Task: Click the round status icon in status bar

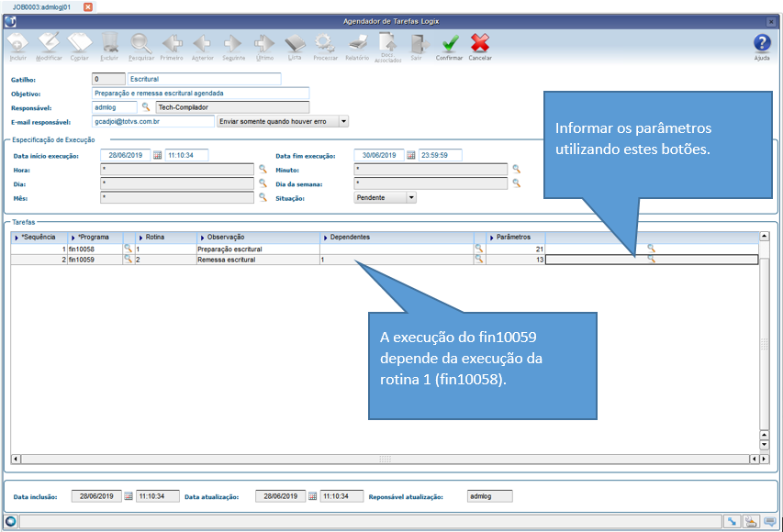Action: pos(10,522)
